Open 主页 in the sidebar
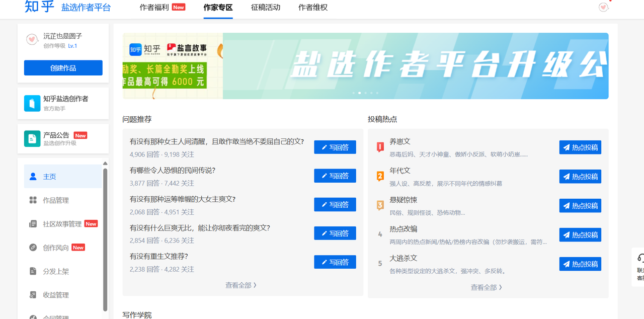Image resolution: width=644 pixels, height=319 pixels. coord(63,177)
